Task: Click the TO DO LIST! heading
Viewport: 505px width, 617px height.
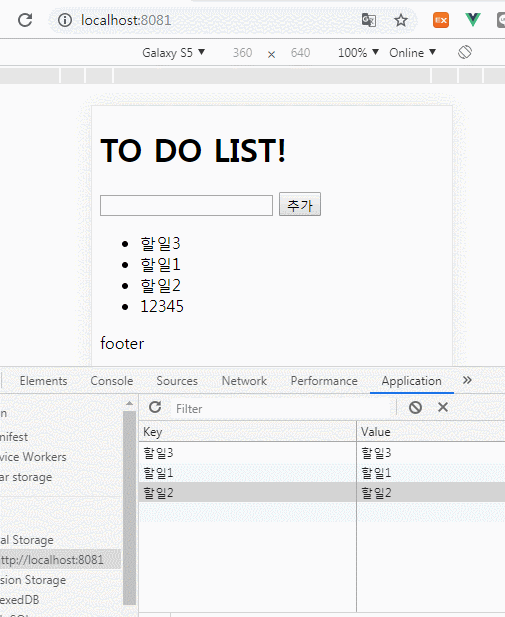Action: click(x=193, y=150)
